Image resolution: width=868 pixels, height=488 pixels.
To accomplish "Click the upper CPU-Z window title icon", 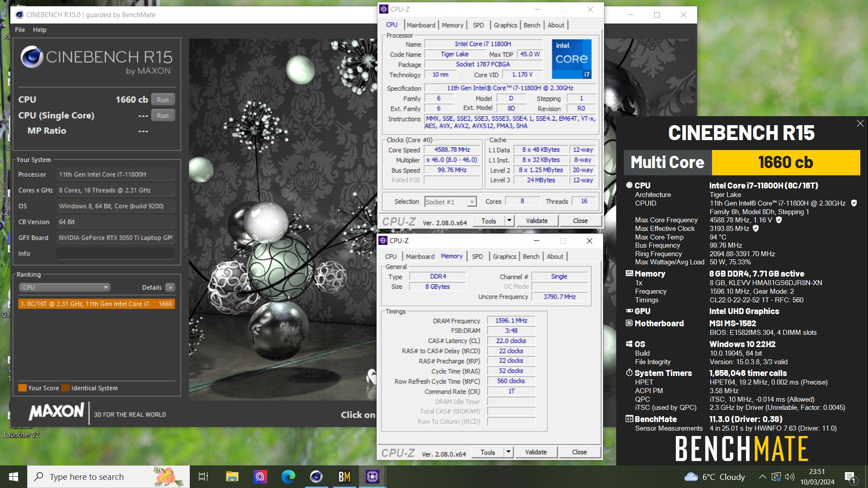I will [x=384, y=9].
